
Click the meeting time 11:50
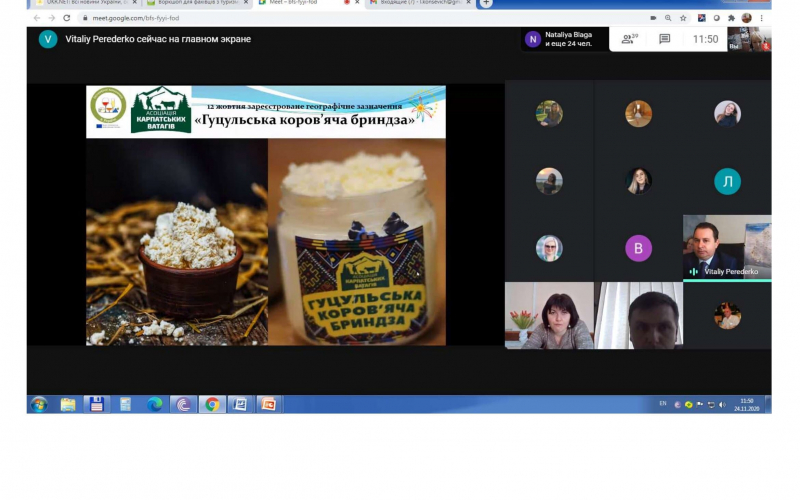pos(705,39)
